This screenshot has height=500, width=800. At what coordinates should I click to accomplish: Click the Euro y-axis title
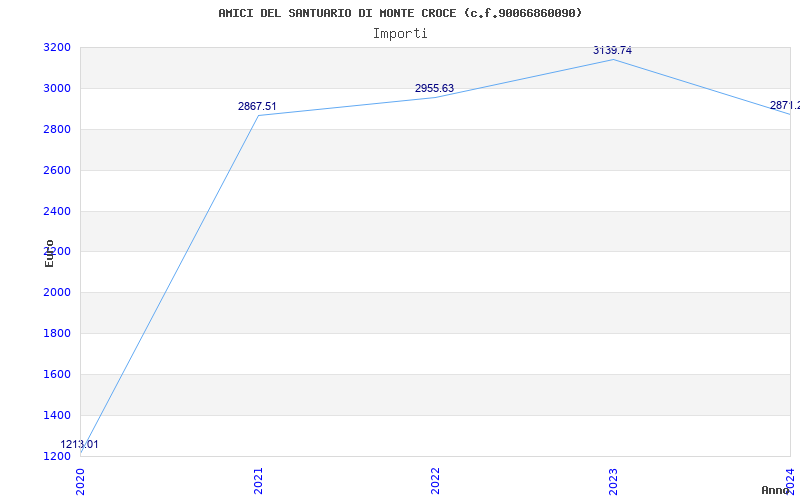49,253
